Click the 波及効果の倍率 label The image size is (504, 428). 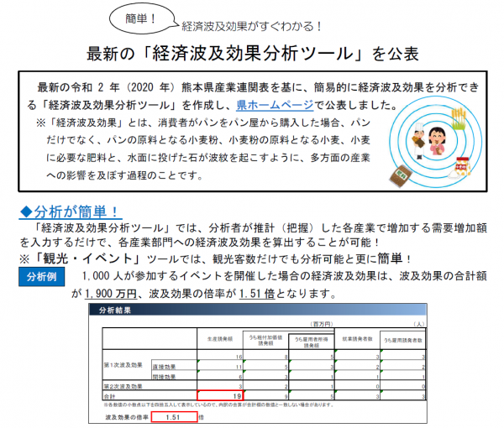tap(129, 416)
